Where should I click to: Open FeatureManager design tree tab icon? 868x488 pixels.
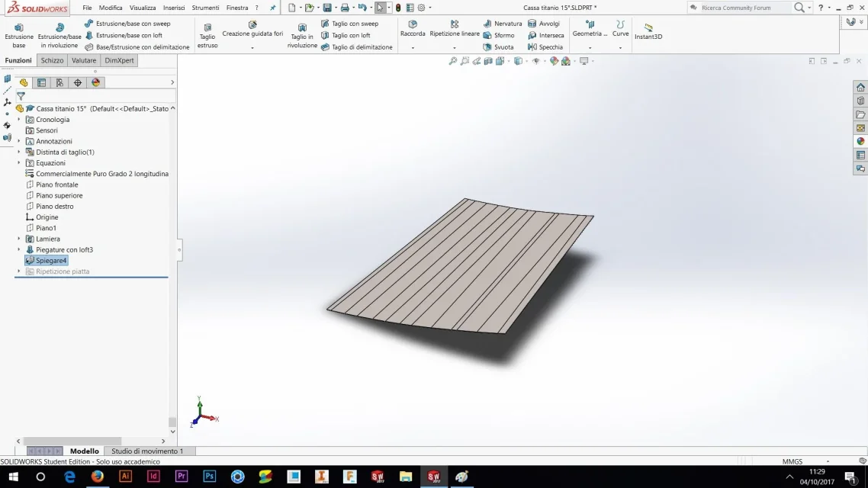coord(23,82)
